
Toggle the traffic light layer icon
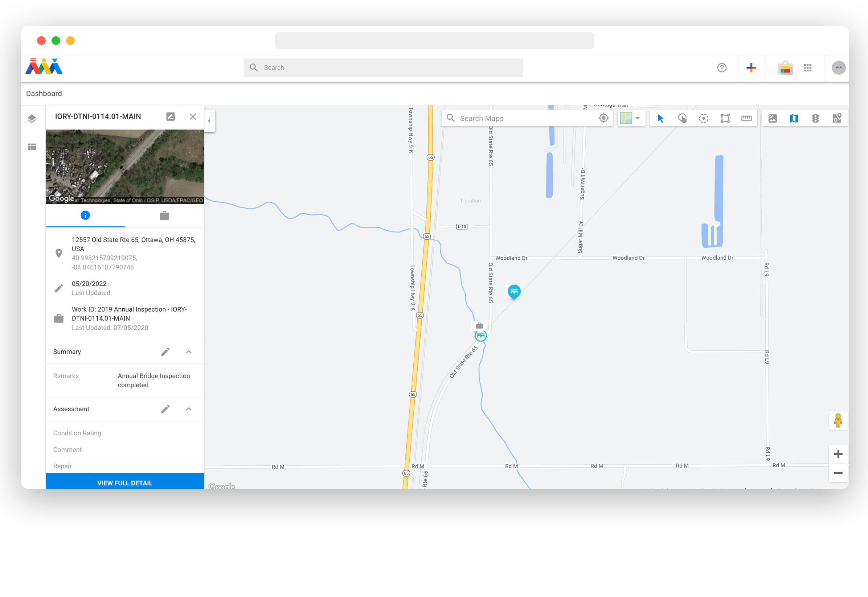816,119
